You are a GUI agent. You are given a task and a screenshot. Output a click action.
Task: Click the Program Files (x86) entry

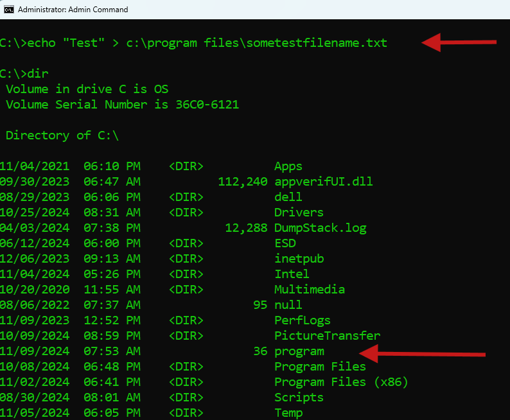pos(341,382)
